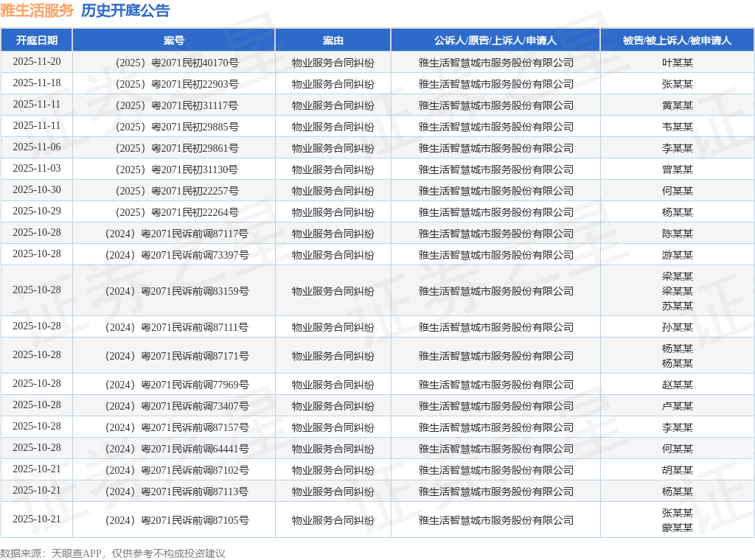Click date cell 2025-10-29
The width and height of the screenshot is (755, 560).
[x=37, y=211]
